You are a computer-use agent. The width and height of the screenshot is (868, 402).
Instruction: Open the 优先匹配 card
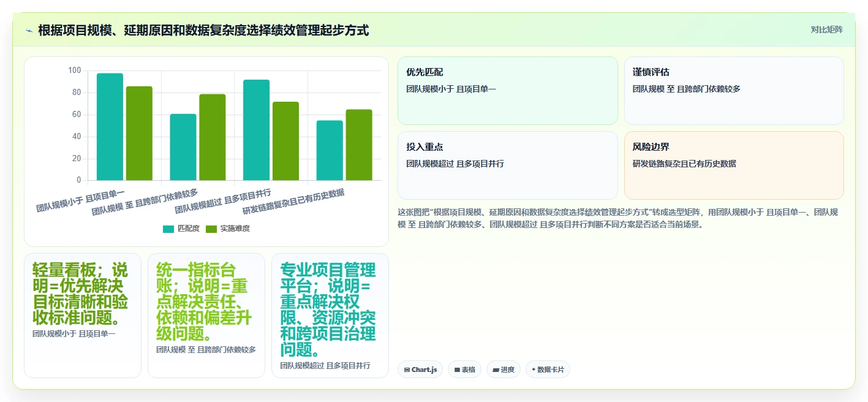pyautogui.click(x=508, y=91)
